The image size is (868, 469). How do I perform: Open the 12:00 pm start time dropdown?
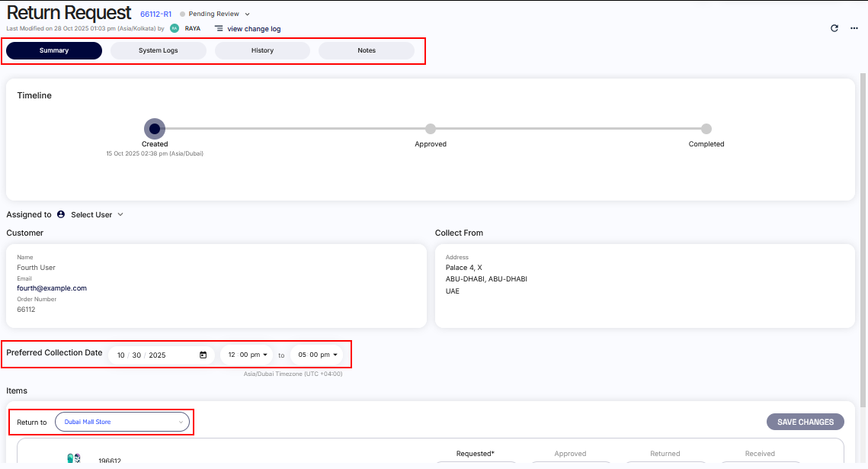247,355
